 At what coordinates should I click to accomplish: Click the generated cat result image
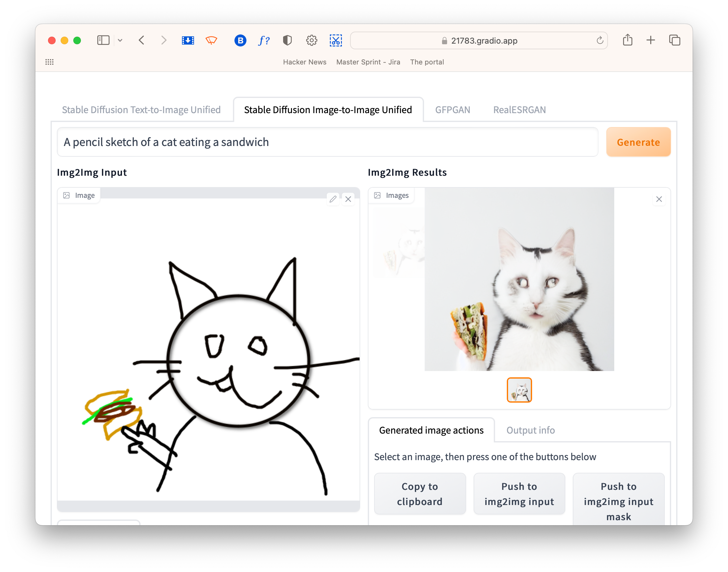click(x=519, y=279)
